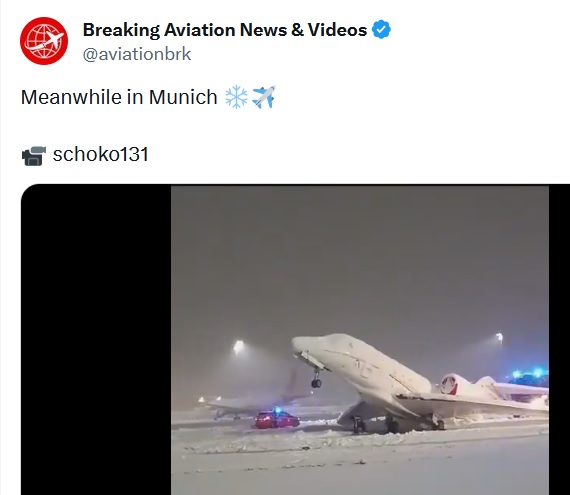Image resolution: width=570 pixels, height=495 pixels.
Task: Click the black letterbox bar left of the video
Action: (x=96, y=340)
